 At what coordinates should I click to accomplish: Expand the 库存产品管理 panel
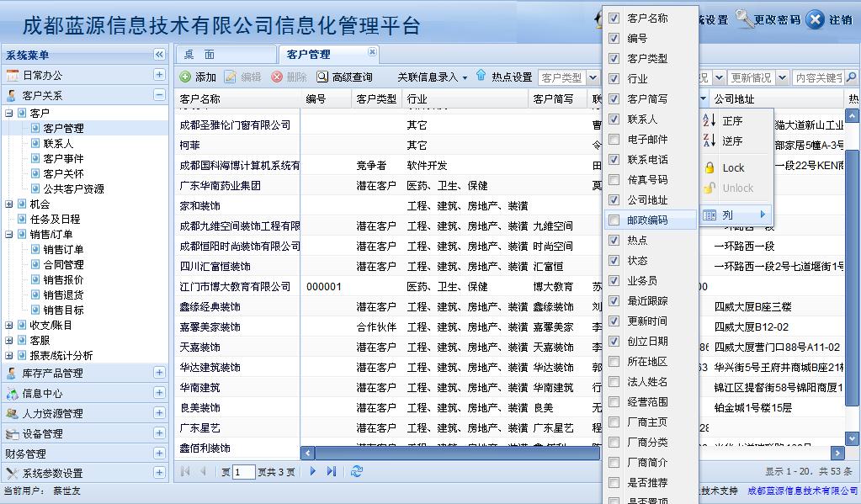[159, 372]
